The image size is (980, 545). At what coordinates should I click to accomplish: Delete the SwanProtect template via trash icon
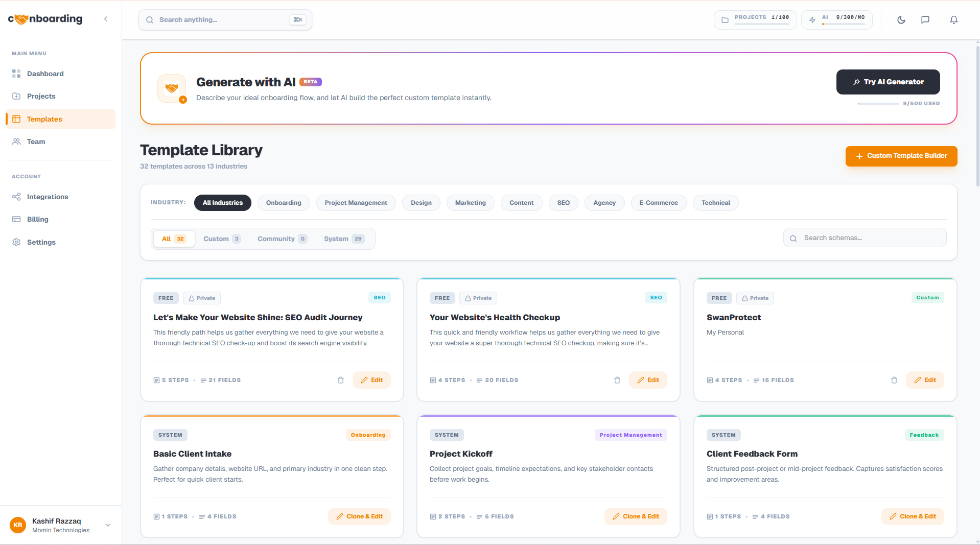click(x=894, y=380)
